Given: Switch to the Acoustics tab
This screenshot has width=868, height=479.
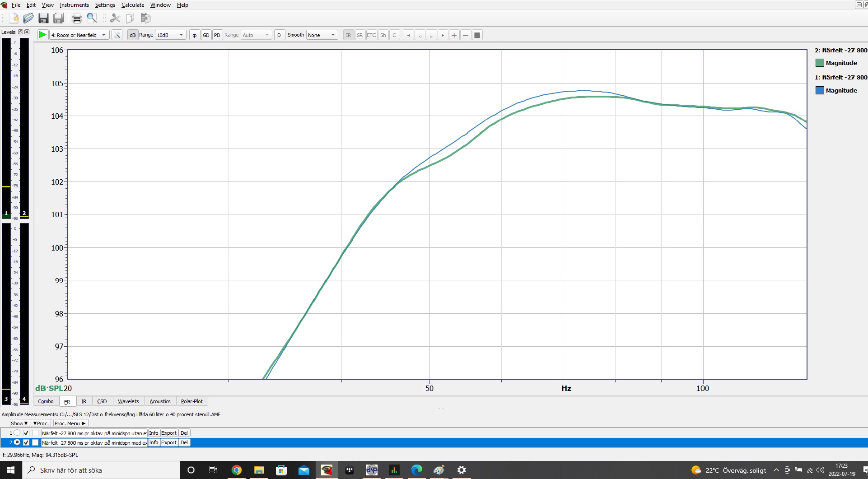Looking at the screenshot, I should tap(160, 401).
